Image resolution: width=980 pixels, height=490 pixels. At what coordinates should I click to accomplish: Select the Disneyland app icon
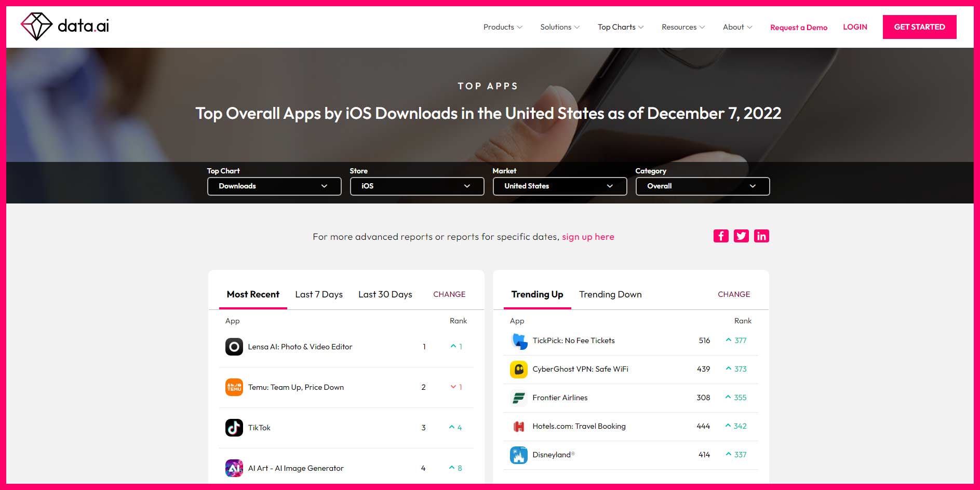pyautogui.click(x=518, y=455)
